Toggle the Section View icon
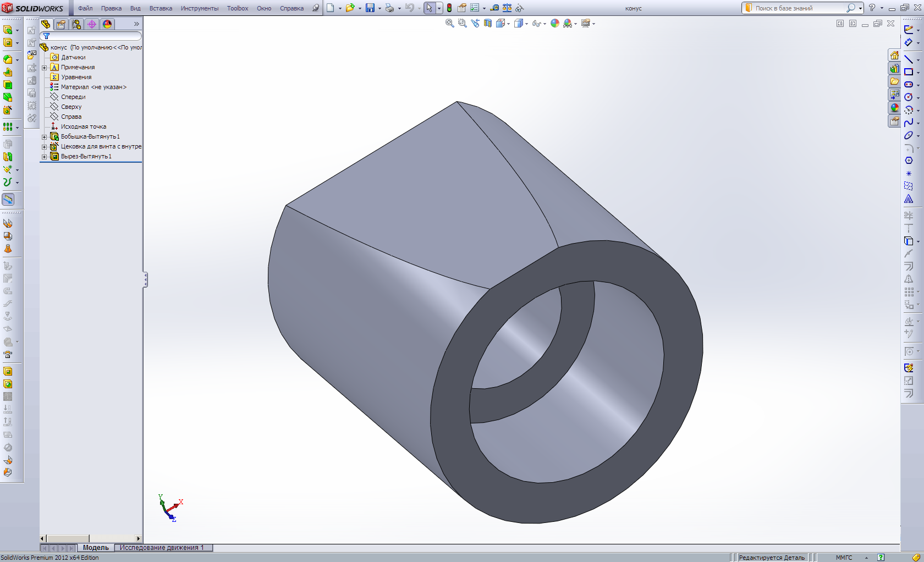Image resolution: width=924 pixels, height=562 pixels. 488,23
